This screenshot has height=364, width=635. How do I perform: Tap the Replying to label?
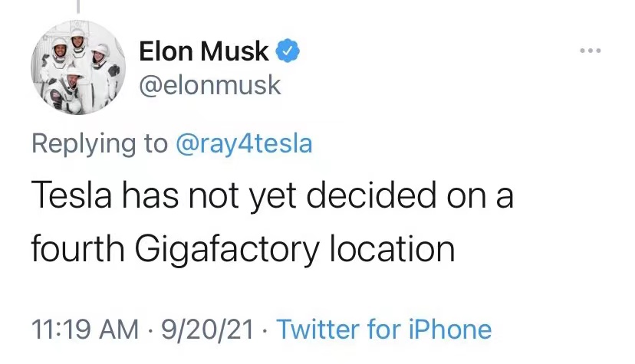[x=100, y=144]
